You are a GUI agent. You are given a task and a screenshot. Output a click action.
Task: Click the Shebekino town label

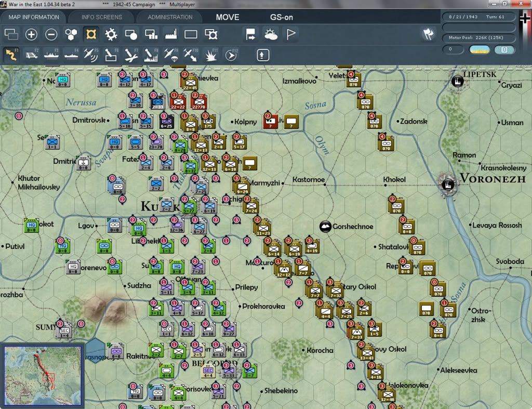(281, 391)
